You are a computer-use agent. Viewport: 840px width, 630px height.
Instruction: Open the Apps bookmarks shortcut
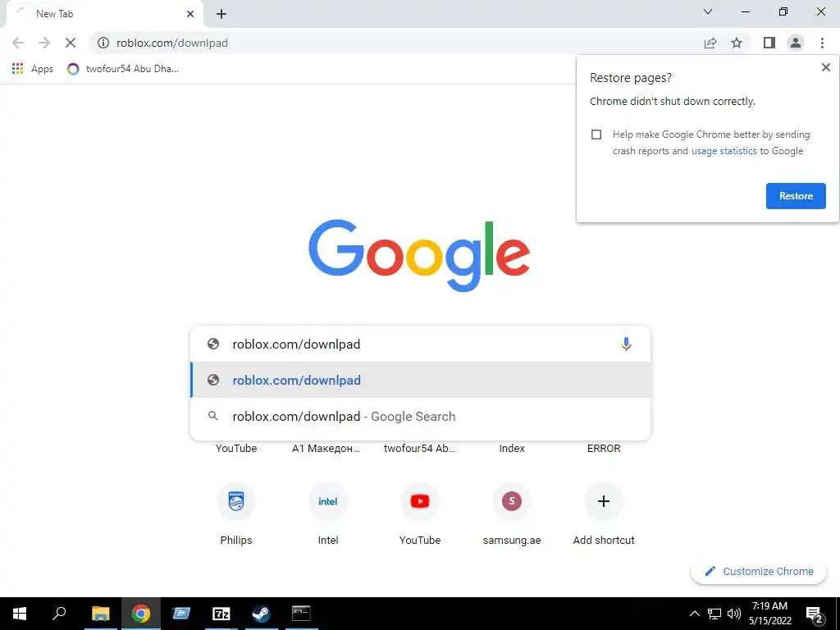tap(33, 69)
